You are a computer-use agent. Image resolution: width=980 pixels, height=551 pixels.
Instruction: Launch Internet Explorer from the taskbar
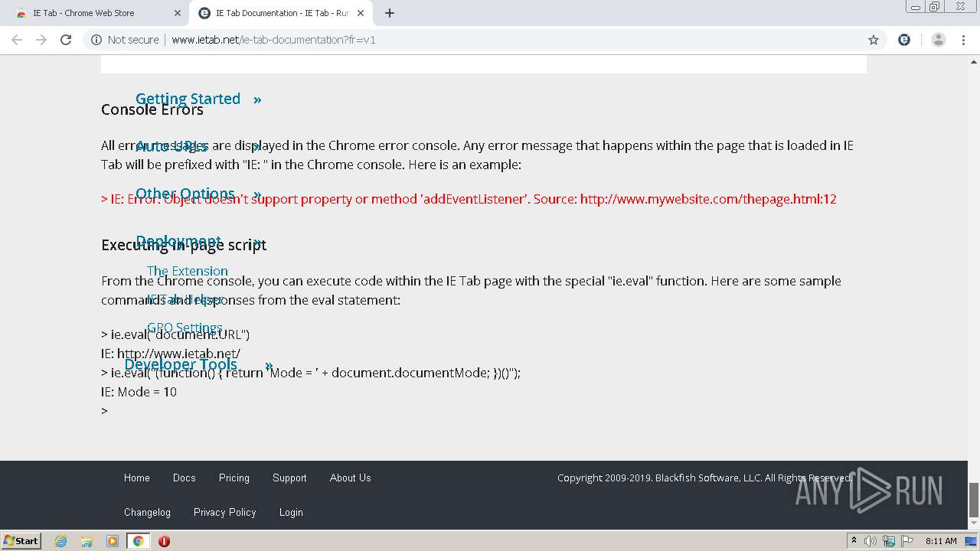[60, 541]
